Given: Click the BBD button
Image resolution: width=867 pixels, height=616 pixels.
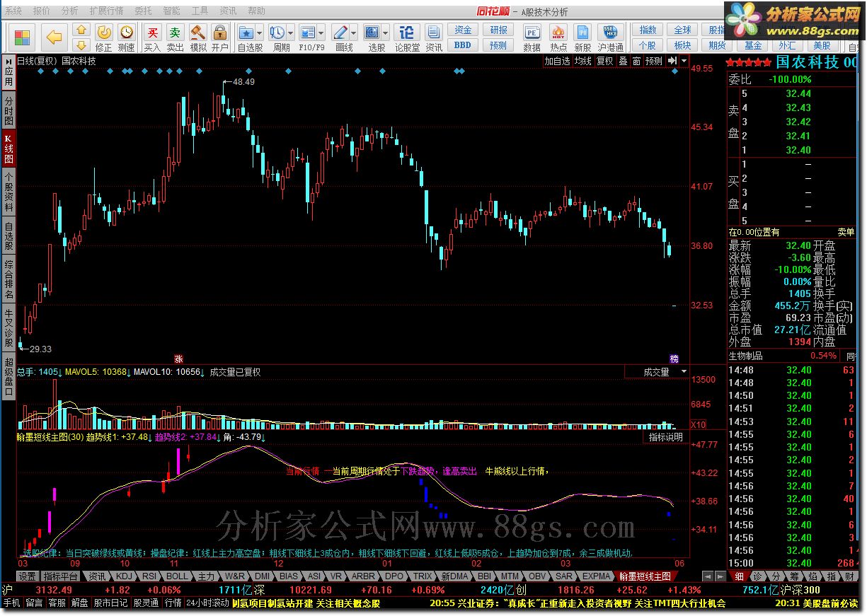Looking at the screenshot, I should [463, 45].
